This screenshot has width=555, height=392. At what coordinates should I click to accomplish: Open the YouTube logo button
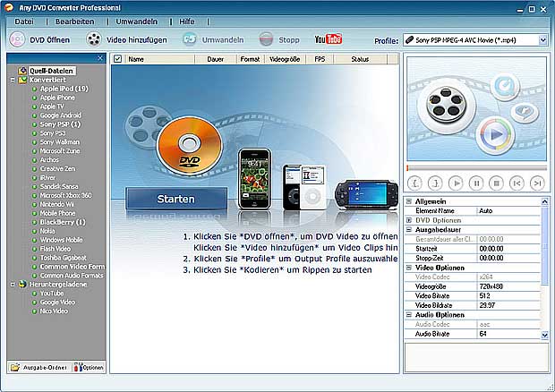pyautogui.click(x=329, y=39)
